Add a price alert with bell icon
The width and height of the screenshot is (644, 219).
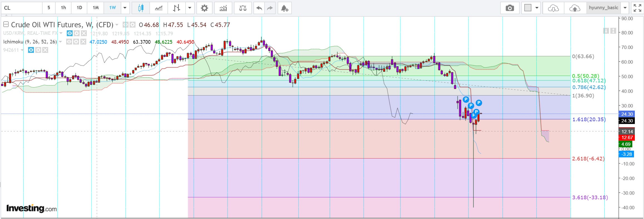pos(285,8)
